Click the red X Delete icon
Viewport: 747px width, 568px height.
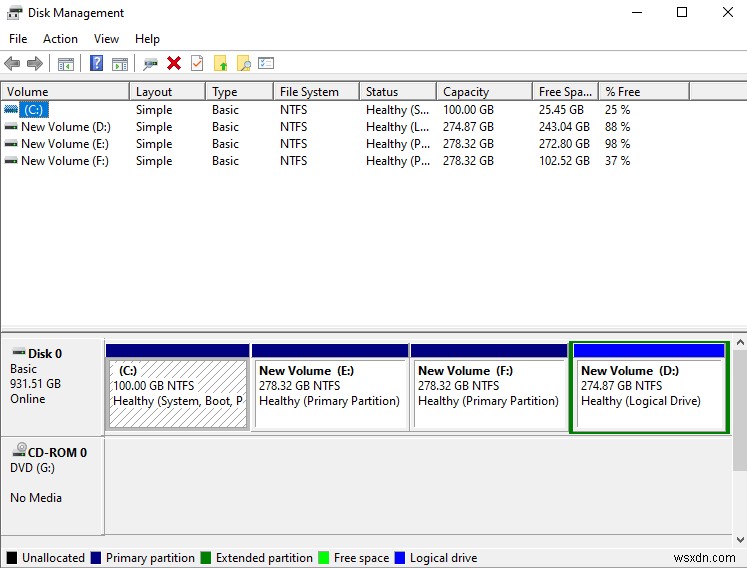(x=174, y=63)
